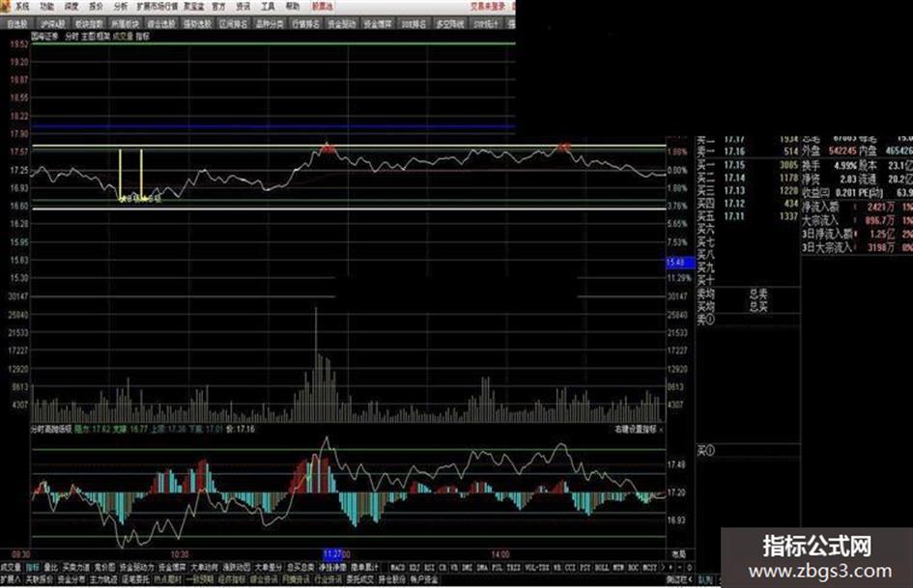Select the RSI indicator tab
Image resolution: width=913 pixels, height=588 pixels.
[x=430, y=567]
